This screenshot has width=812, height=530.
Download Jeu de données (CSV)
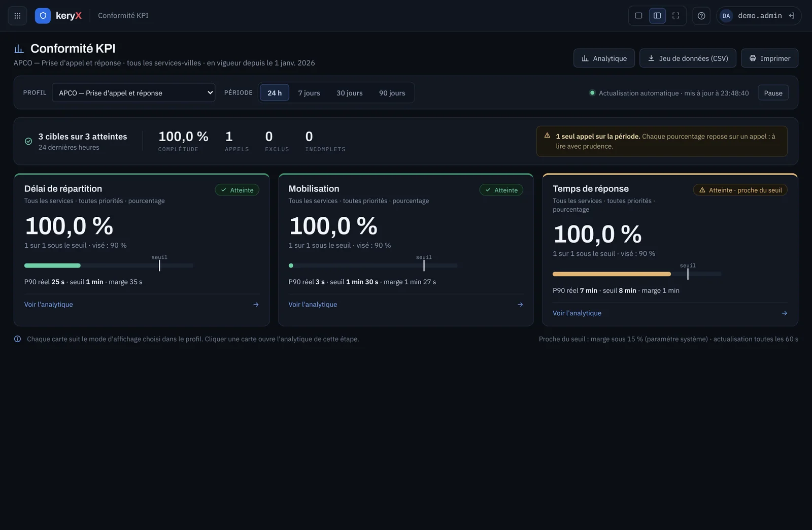(x=688, y=58)
